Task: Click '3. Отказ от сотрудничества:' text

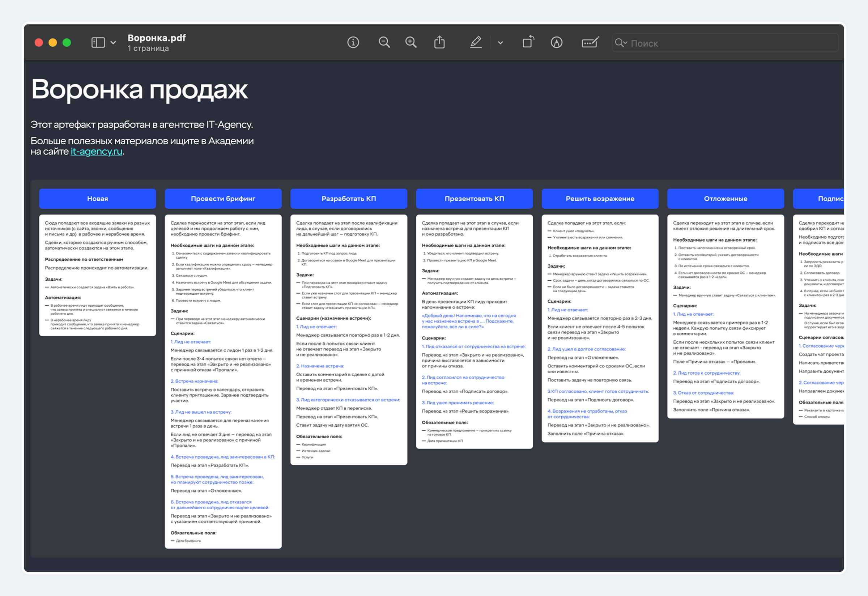Action: [704, 392]
